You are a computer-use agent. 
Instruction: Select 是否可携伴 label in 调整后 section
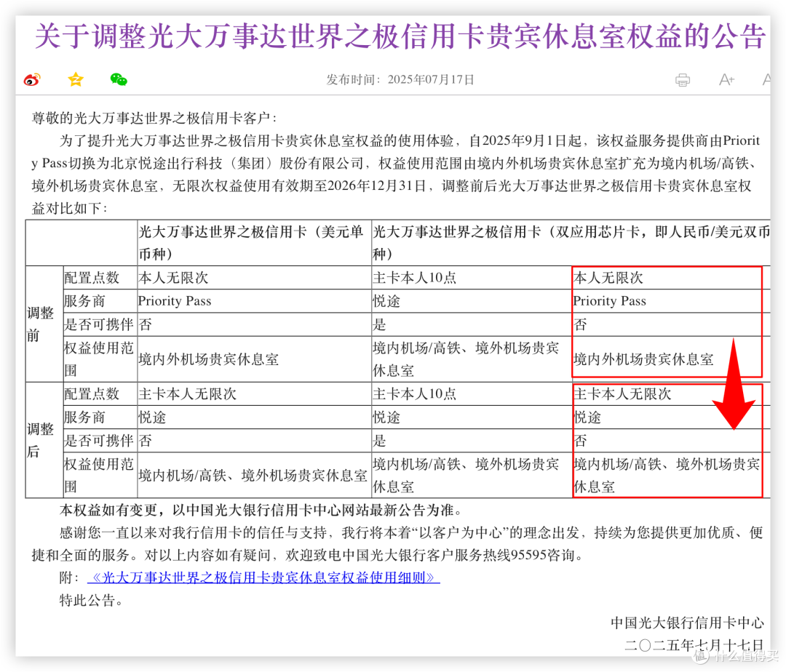100,440
